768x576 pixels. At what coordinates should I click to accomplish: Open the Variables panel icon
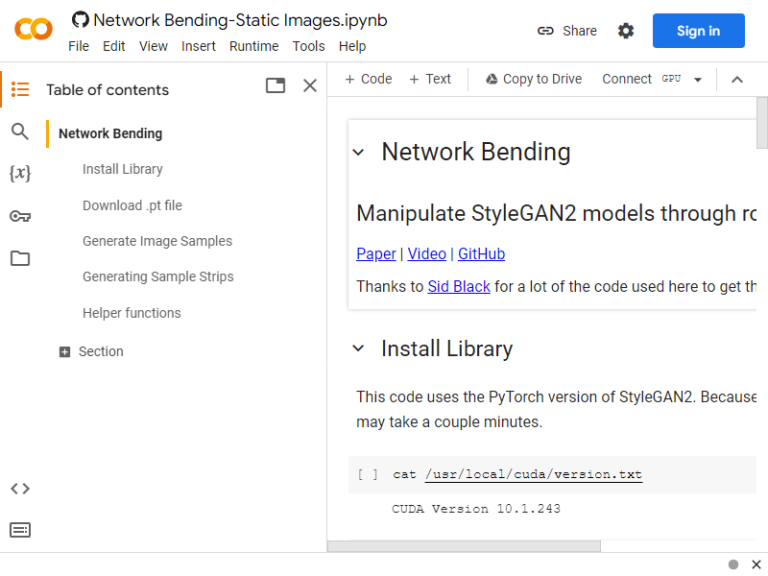point(20,173)
